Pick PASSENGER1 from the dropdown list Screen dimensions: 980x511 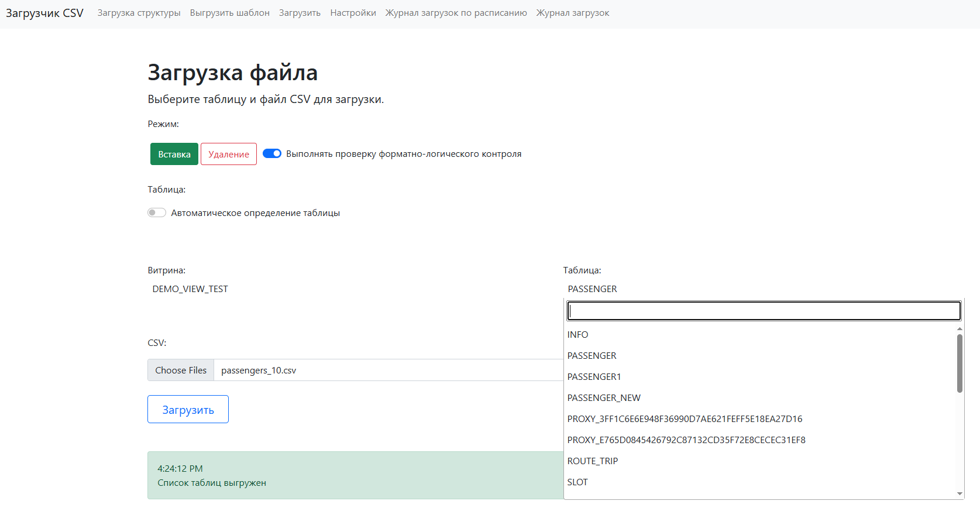pyautogui.click(x=759, y=377)
